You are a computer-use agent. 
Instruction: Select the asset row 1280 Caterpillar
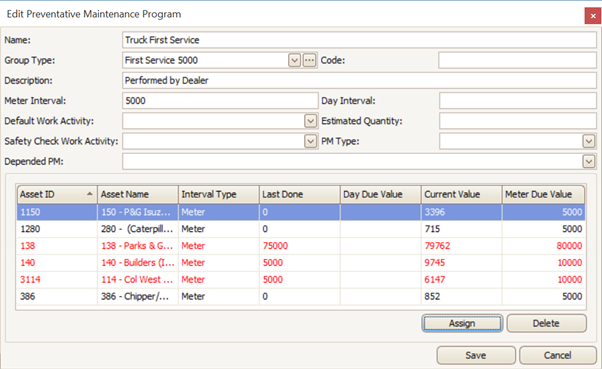[301, 229]
